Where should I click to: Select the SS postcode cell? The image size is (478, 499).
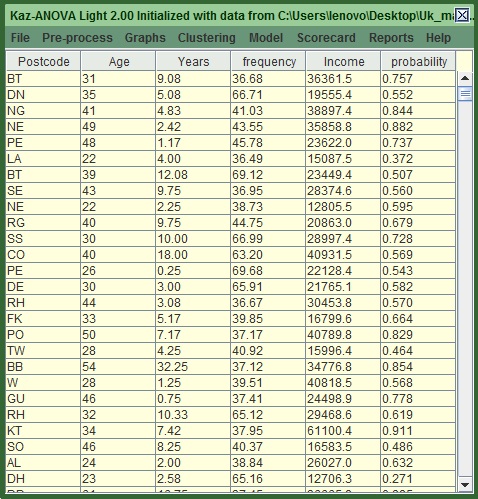[x=43, y=239]
